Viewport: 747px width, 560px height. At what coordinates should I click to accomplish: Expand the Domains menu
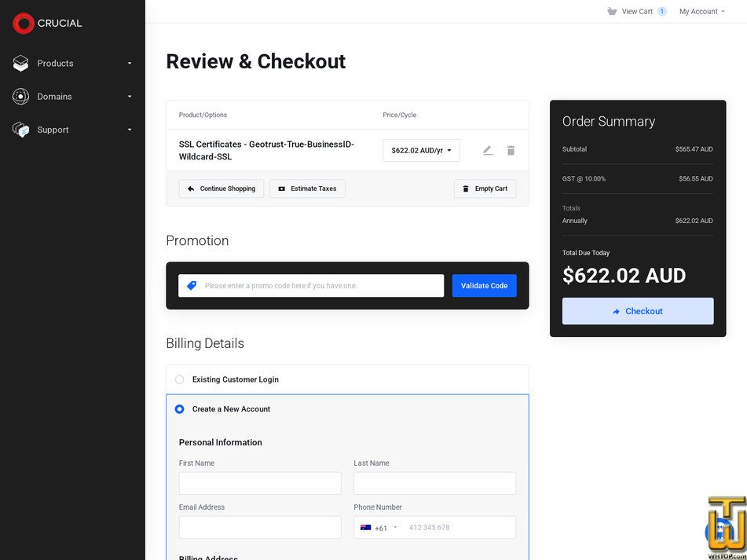[72, 97]
